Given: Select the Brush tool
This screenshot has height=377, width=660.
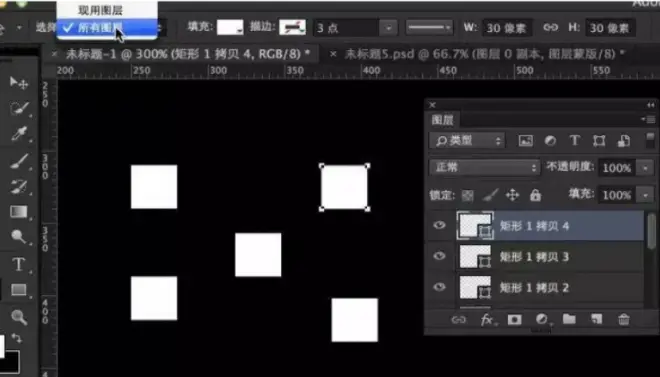Looking at the screenshot, I should (19, 161).
